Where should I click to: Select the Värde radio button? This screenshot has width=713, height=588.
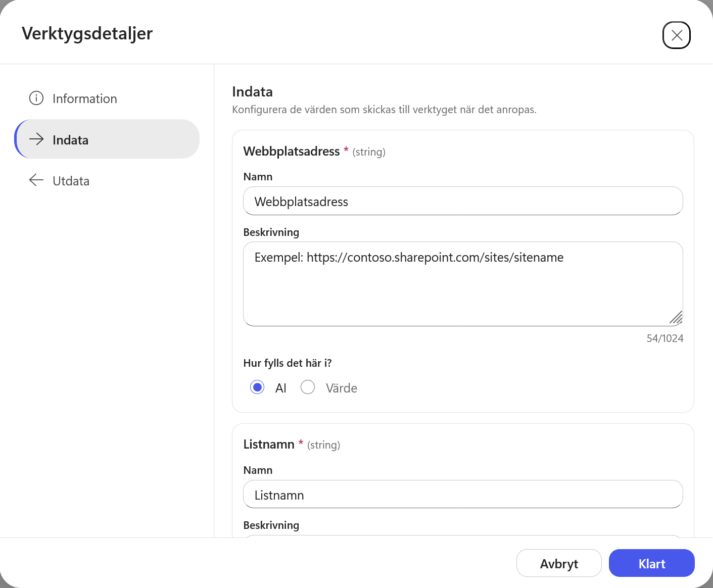308,387
